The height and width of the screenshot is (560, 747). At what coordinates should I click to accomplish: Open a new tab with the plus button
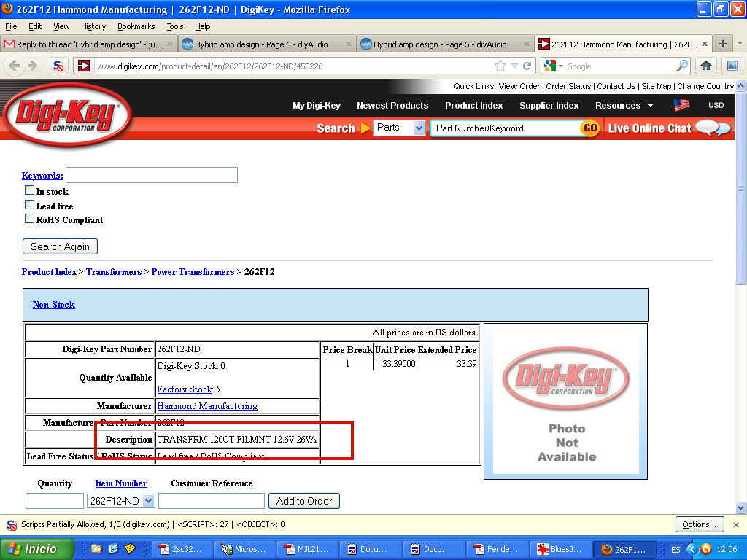click(723, 44)
